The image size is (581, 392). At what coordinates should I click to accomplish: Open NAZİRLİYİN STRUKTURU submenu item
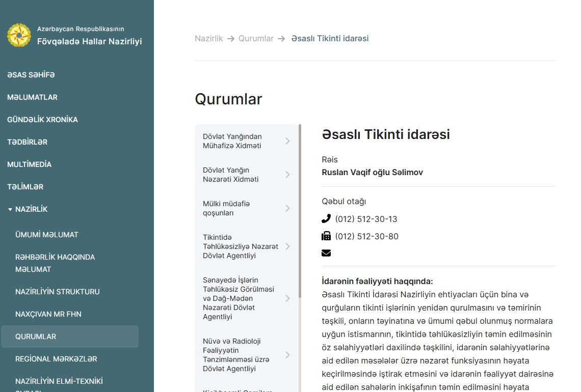tap(58, 292)
